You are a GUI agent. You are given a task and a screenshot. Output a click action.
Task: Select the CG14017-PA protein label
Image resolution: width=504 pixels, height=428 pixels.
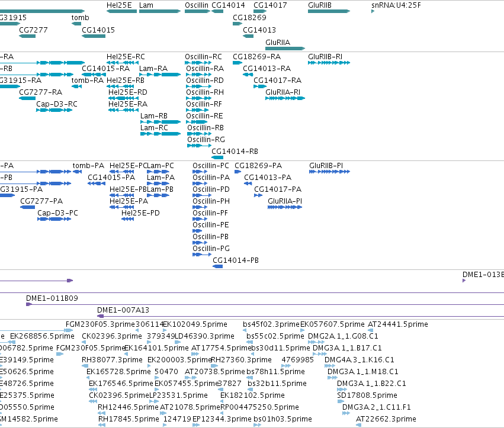pyautogui.click(x=278, y=189)
